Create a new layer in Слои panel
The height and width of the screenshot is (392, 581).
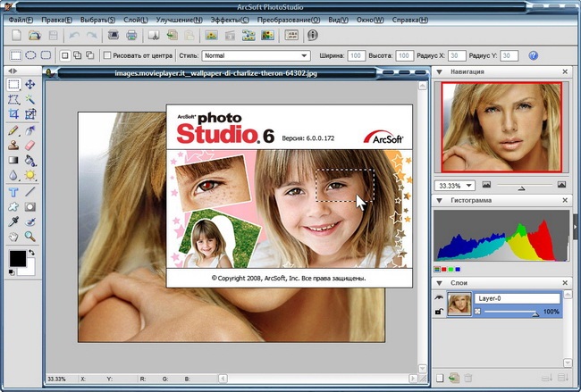pyautogui.click(x=440, y=378)
